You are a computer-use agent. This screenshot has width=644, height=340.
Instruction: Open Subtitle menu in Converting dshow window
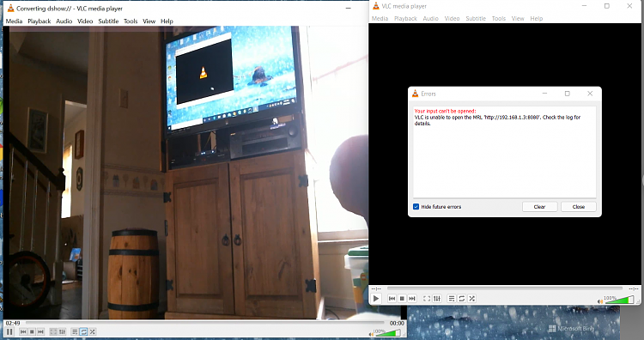[x=108, y=21]
